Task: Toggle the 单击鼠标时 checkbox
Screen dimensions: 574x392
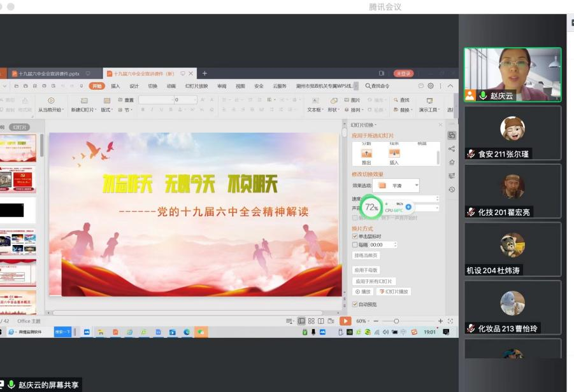Action: 355,237
